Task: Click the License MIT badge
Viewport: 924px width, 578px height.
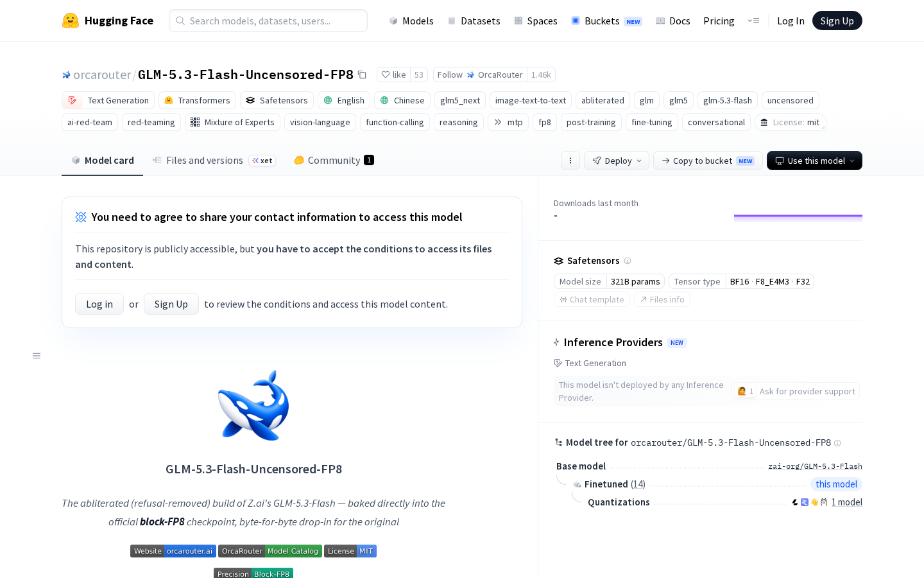Action: (x=350, y=551)
